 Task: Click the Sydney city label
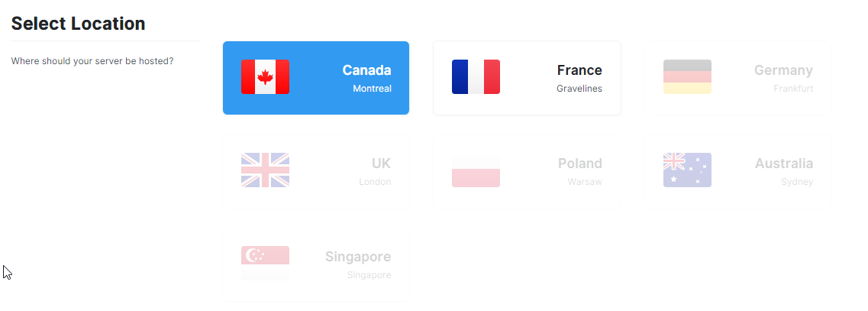[797, 182]
